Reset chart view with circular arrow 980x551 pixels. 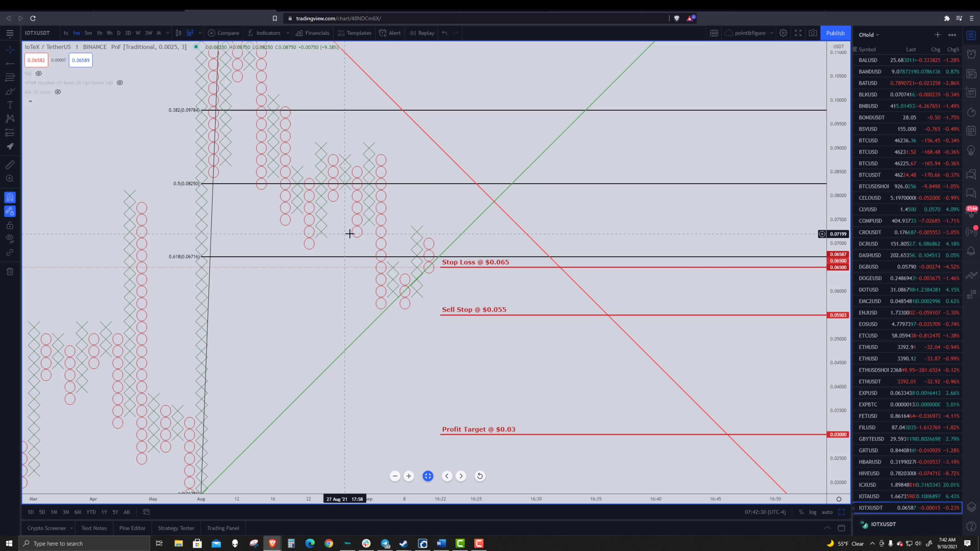pyautogui.click(x=480, y=476)
